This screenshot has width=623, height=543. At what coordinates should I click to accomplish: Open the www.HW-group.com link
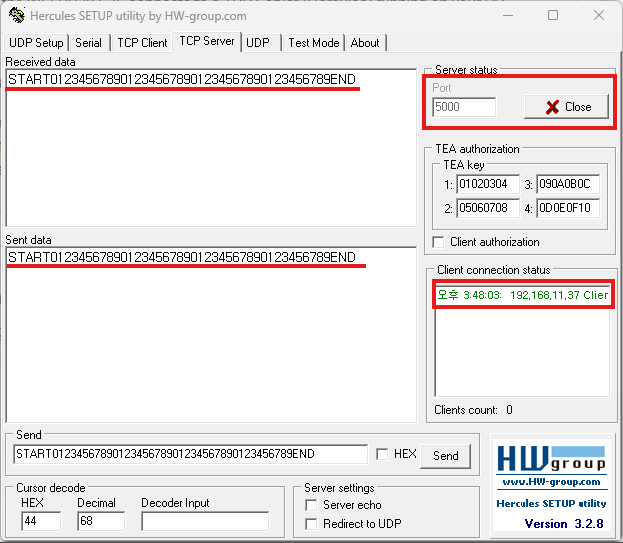tap(552, 483)
